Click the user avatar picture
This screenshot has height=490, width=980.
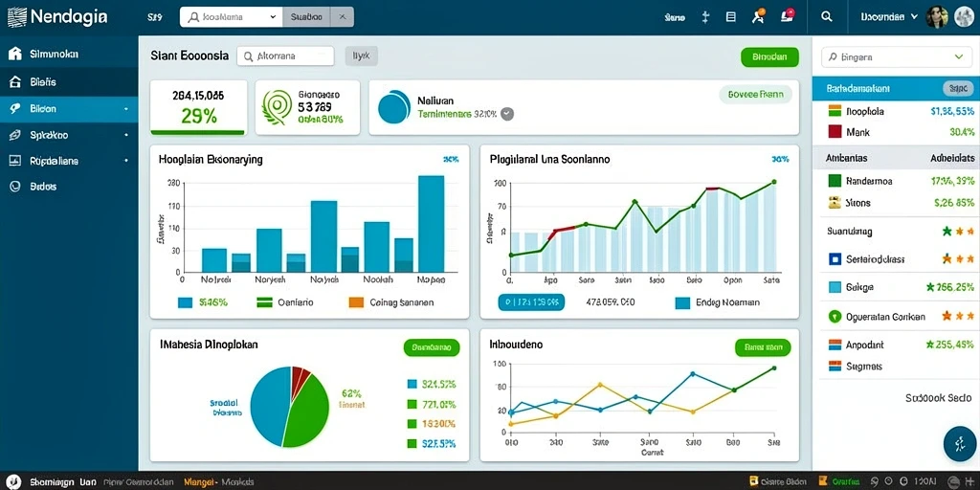click(937, 17)
